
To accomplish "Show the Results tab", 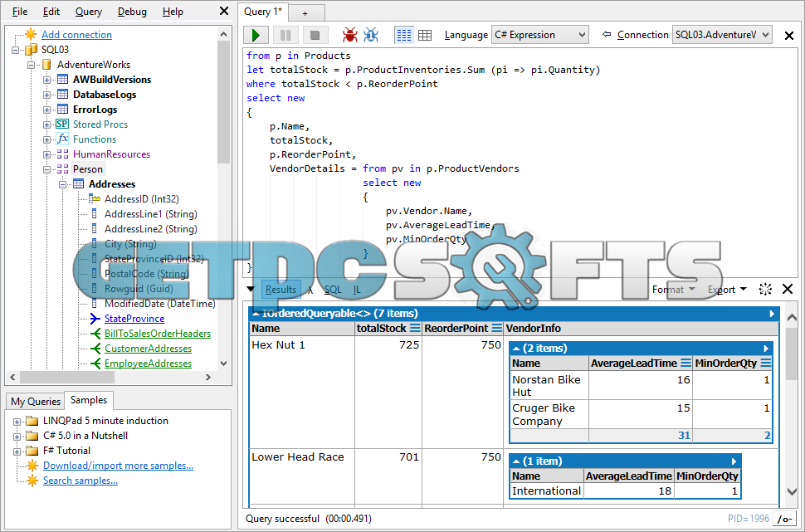I will 281,289.
